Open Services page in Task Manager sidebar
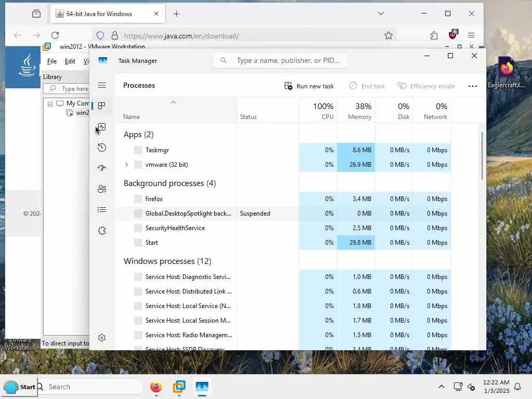This screenshot has width=532, height=399. tap(102, 231)
